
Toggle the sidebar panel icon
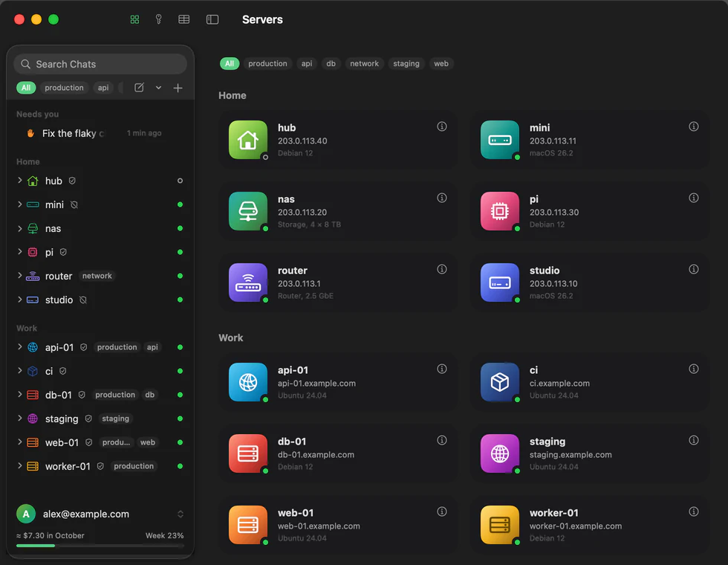[212, 19]
